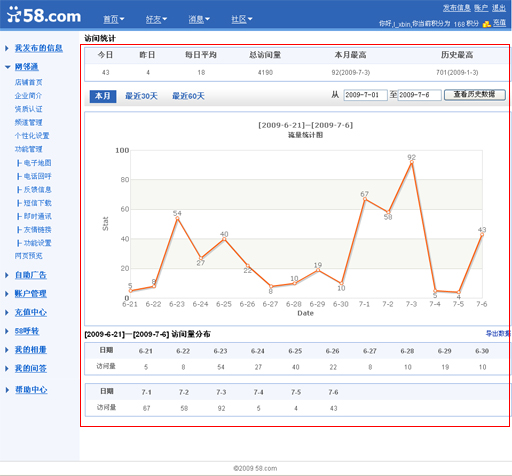Click the 退出 link at top right
512x476 pixels.
coord(499,8)
